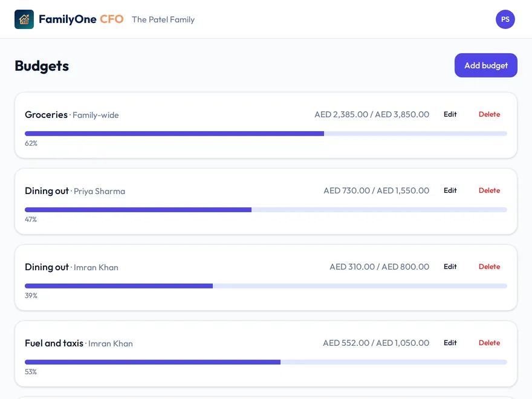Click the 62% label under Groceries
The width and height of the screenshot is (532, 399).
(31, 143)
